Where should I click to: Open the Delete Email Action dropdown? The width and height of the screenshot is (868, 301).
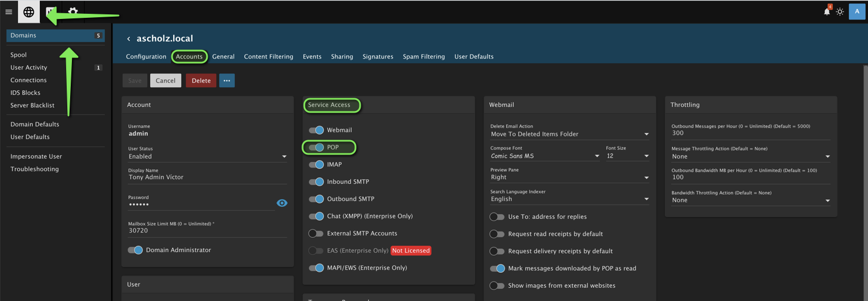pos(569,134)
